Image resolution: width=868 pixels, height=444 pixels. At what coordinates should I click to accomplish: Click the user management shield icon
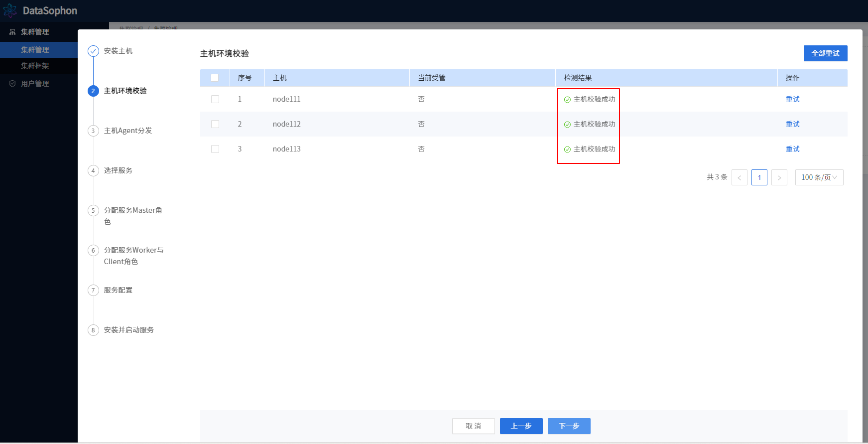(x=12, y=84)
